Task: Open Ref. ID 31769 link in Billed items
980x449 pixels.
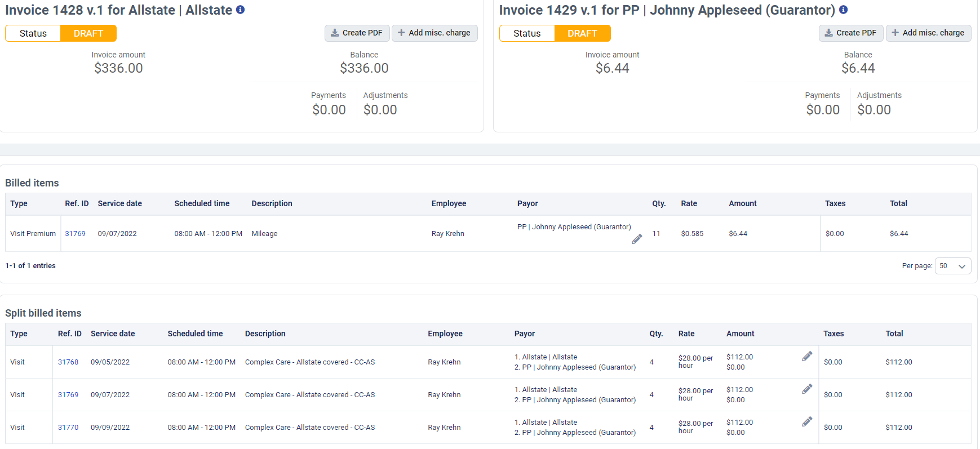Action: click(x=75, y=234)
